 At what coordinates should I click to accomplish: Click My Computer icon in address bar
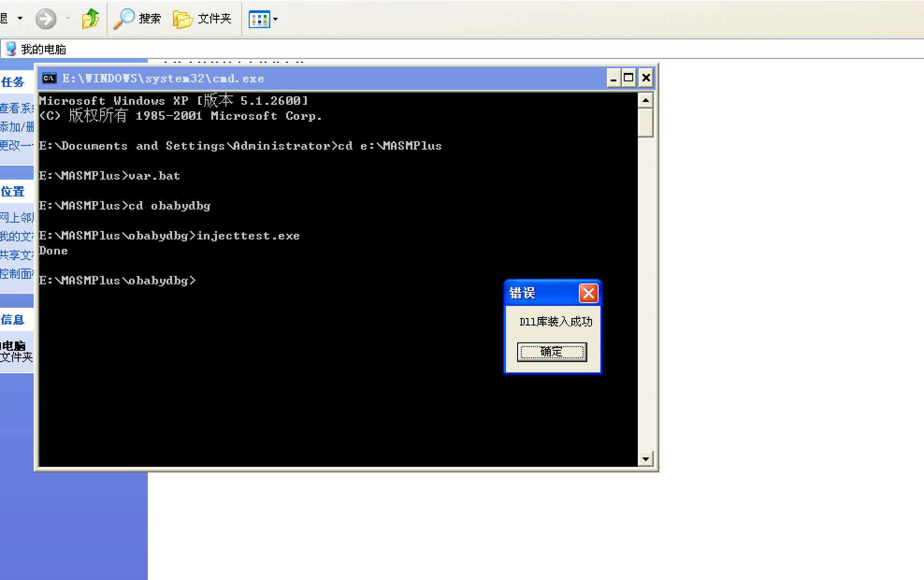click(10, 49)
